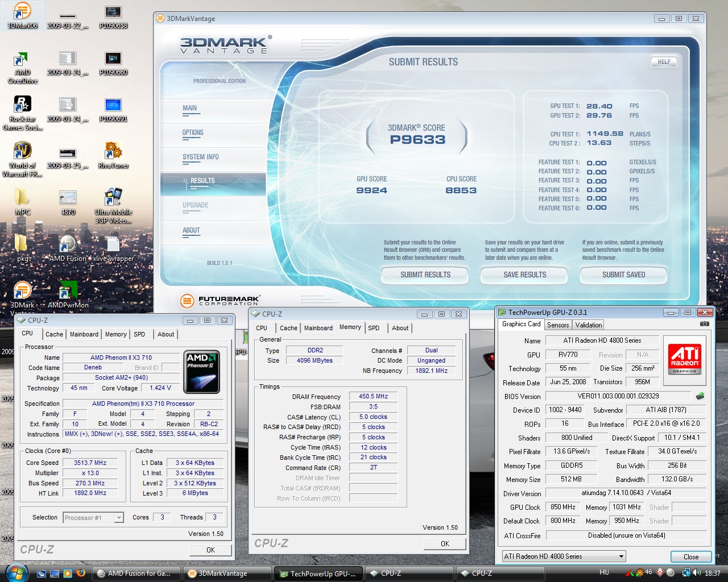Click the Core Speed 3513.7 MHz field
This screenshot has width=728, height=582.
tap(90, 463)
